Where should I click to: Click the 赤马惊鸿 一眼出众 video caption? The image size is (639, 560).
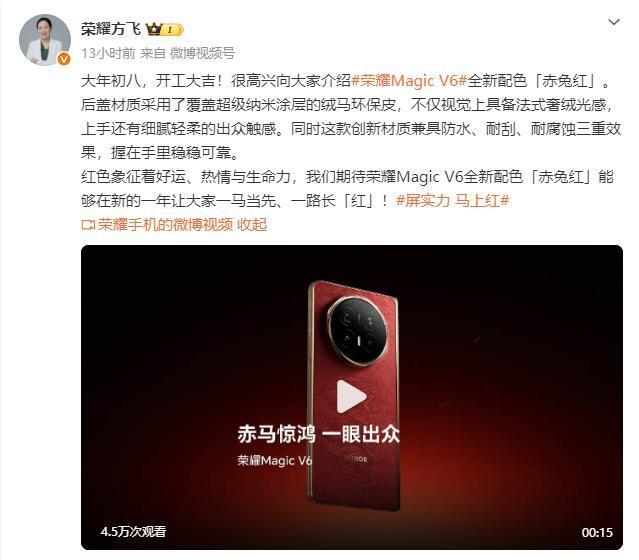coord(318,434)
